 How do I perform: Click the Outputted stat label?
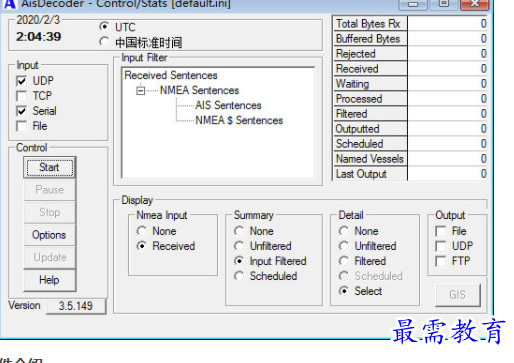(x=370, y=129)
